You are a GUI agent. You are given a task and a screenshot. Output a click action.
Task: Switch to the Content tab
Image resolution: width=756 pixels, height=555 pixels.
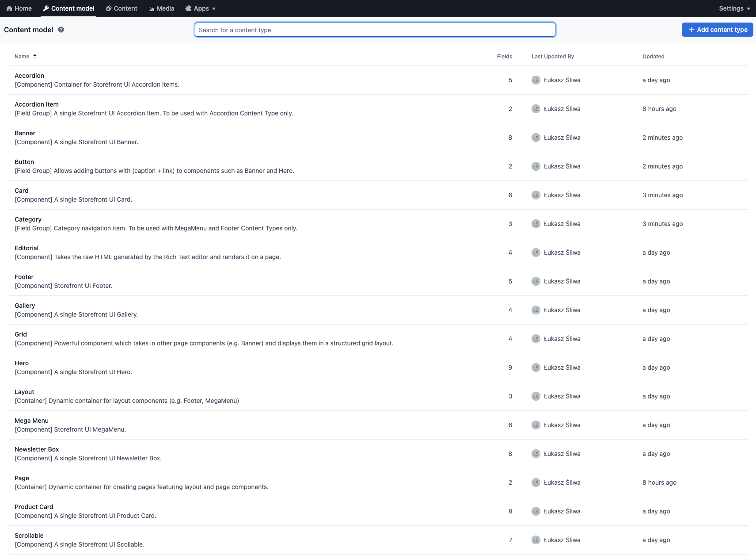coord(122,8)
